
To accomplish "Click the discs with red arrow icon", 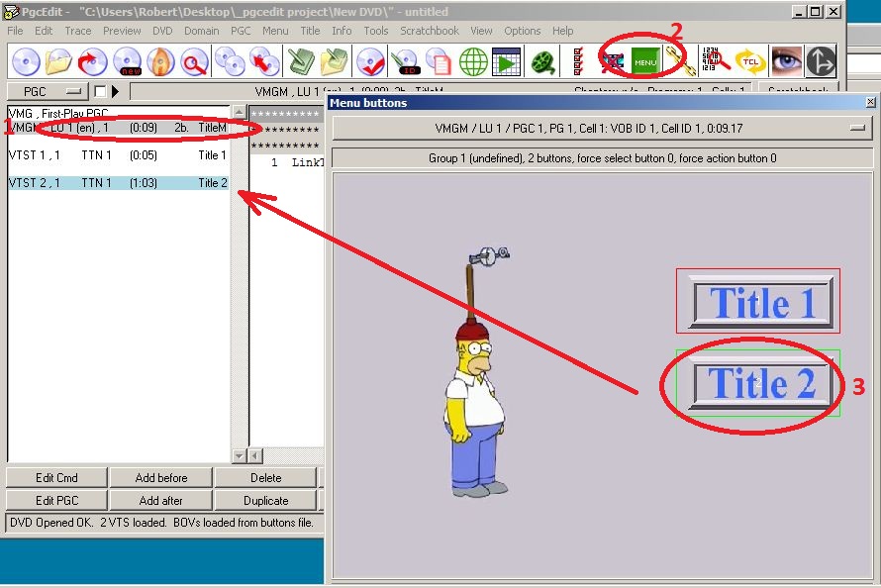I will point(264,61).
